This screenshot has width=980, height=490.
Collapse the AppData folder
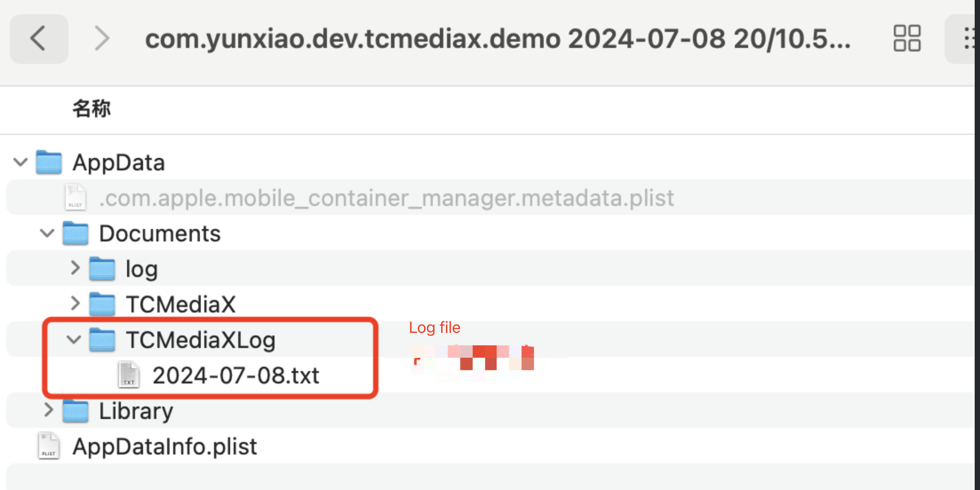20,162
